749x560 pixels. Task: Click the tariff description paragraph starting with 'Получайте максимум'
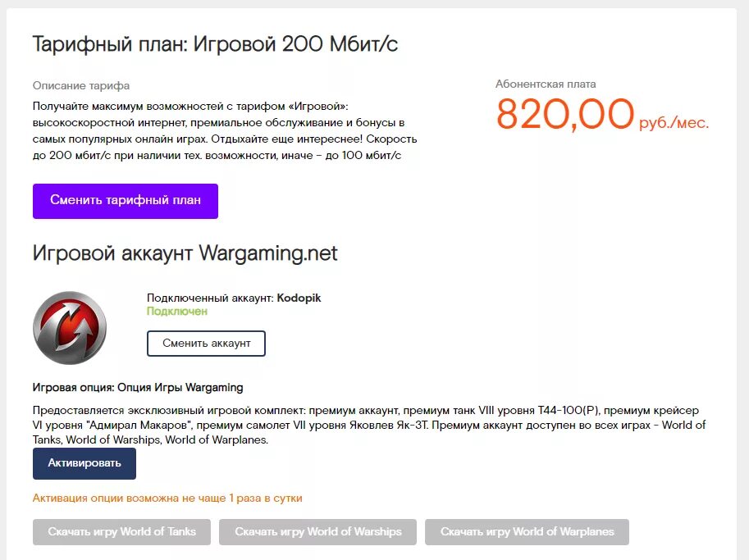(225, 131)
